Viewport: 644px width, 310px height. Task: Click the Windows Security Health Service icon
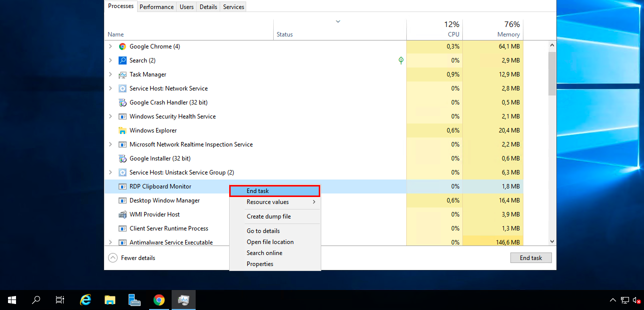tap(123, 116)
